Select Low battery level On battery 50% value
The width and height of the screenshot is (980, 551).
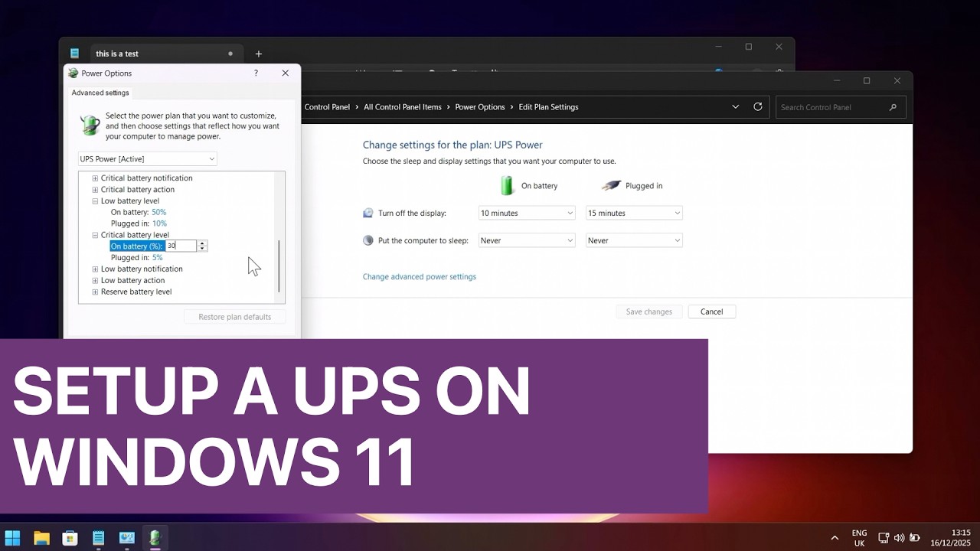click(x=158, y=212)
